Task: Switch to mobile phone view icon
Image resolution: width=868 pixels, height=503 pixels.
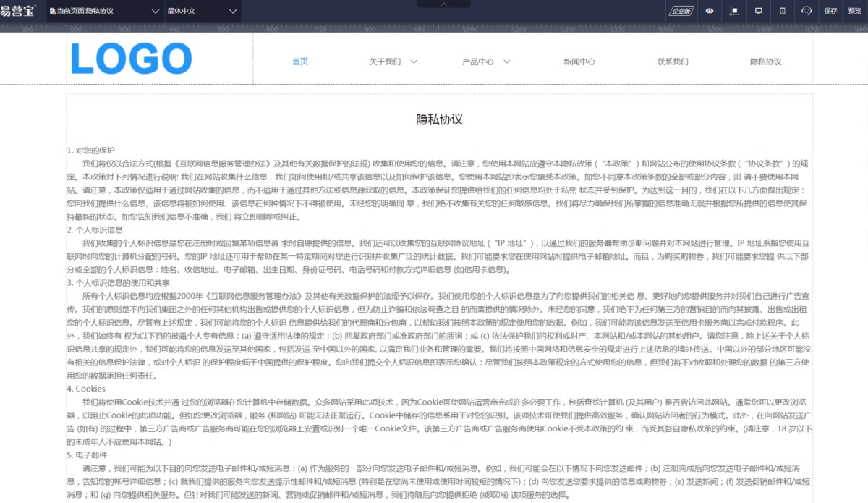Action: tap(783, 11)
